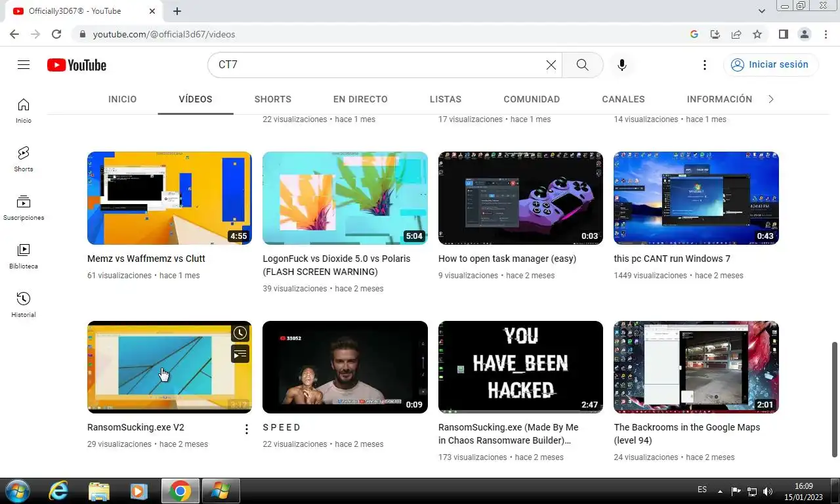840x504 pixels.
Task: Go back in browser history
Action: coord(14,34)
